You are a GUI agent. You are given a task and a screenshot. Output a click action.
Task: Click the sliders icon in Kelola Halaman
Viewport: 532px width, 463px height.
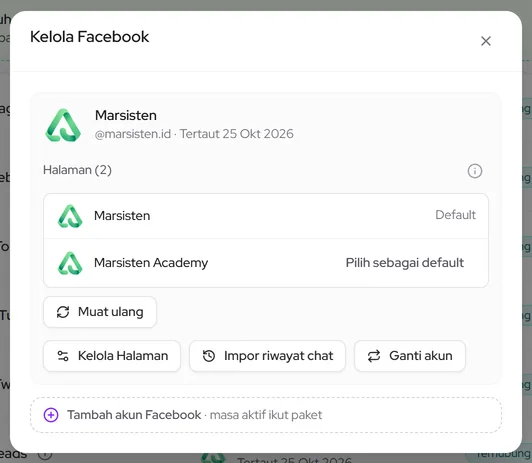(x=63, y=356)
